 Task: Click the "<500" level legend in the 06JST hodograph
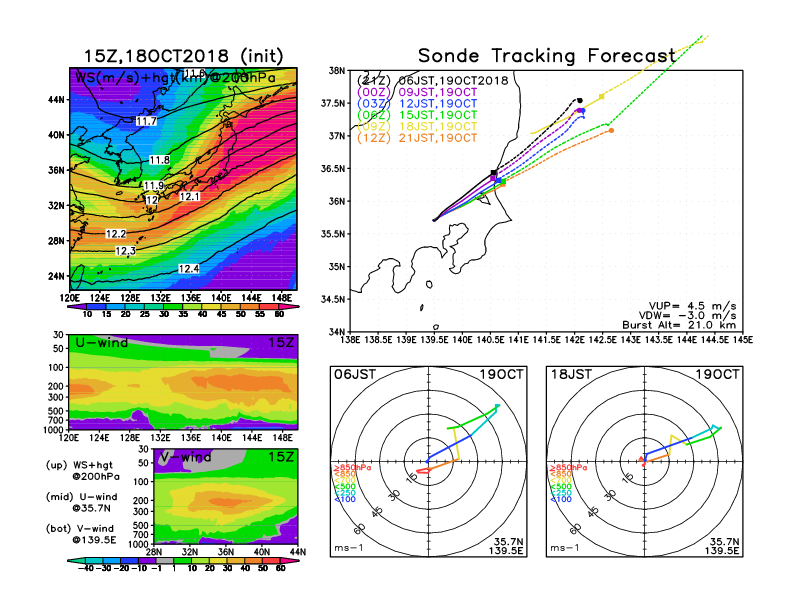(344, 487)
